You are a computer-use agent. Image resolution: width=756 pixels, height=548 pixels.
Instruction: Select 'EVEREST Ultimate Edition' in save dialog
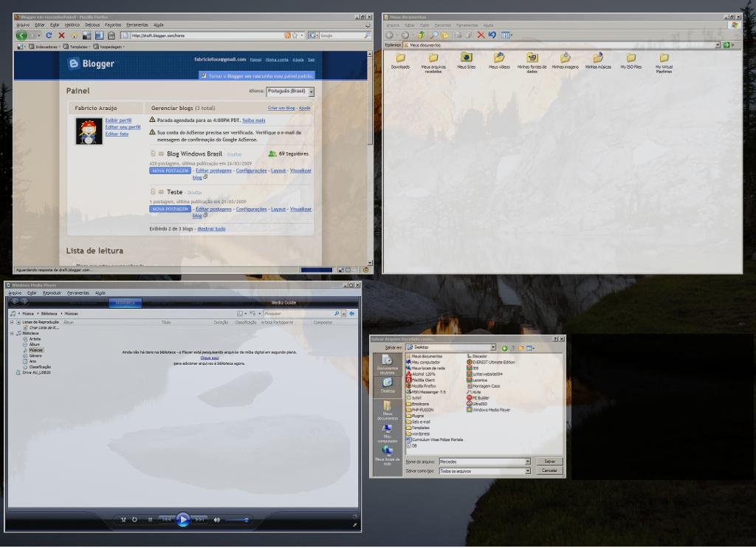[490, 362]
